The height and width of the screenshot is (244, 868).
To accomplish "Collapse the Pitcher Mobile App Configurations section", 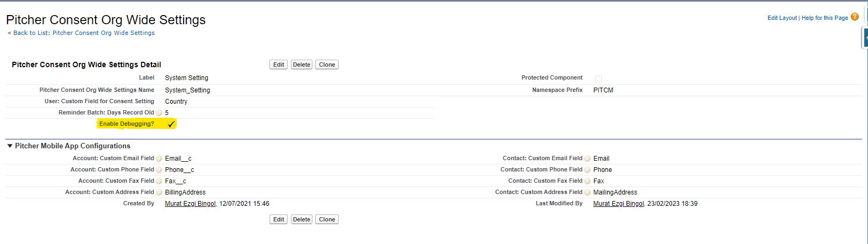I will 10,146.
